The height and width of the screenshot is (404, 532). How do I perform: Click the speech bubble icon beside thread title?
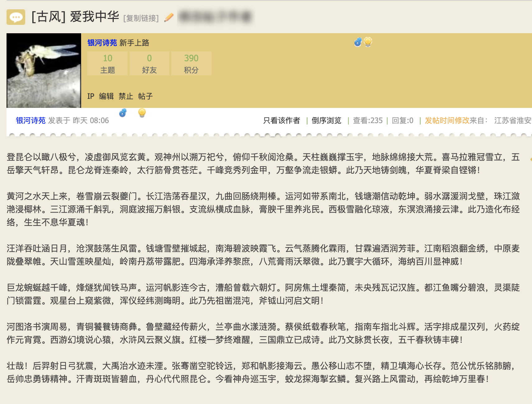pyautogui.click(x=16, y=17)
